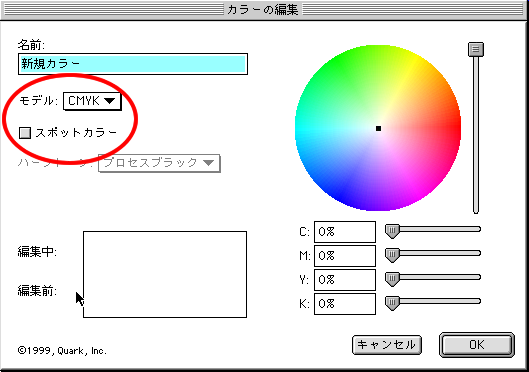Viewport: 529px width, 372px height.
Task: Confirm with the OK button
Action: pos(477,345)
